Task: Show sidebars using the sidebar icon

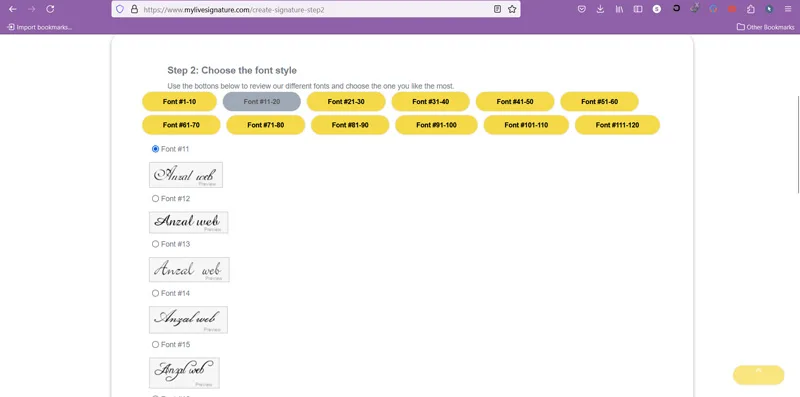Action: pyautogui.click(x=638, y=9)
